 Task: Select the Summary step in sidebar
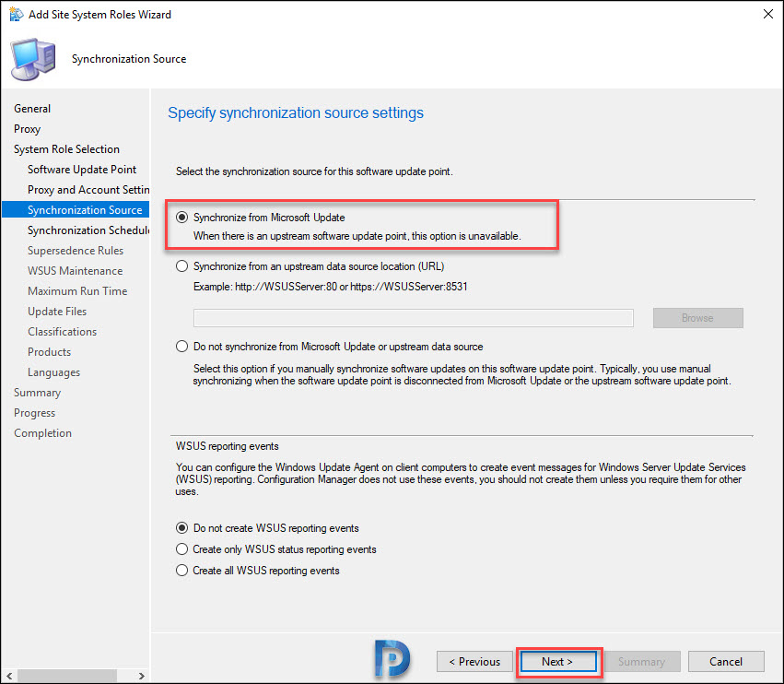pyautogui.click(x=37, y=393)
